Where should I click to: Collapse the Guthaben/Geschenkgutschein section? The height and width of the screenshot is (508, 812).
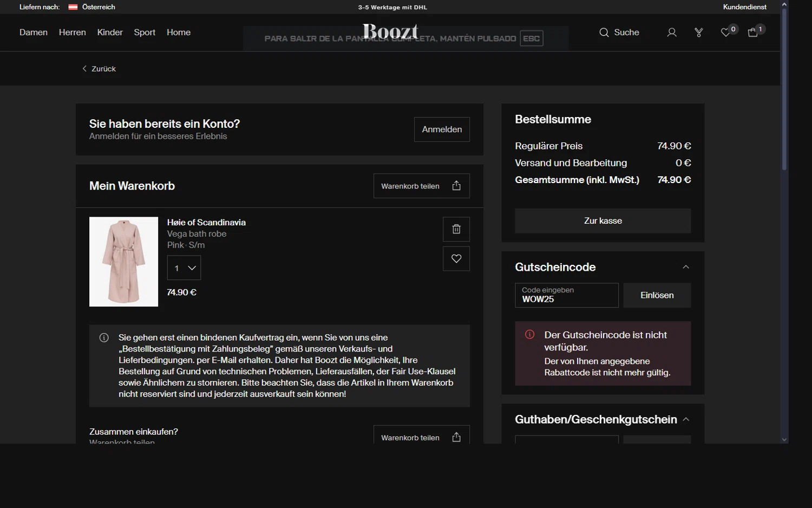[686, 419]
